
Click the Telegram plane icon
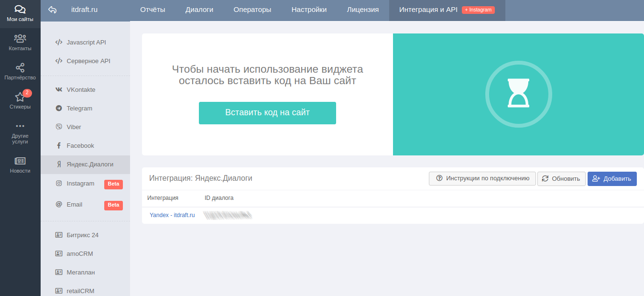59,108
